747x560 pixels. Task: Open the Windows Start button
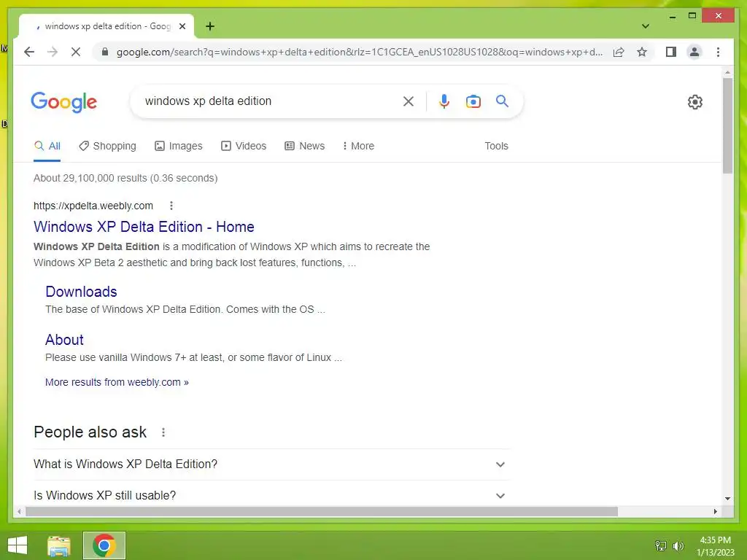pos(18,545)
